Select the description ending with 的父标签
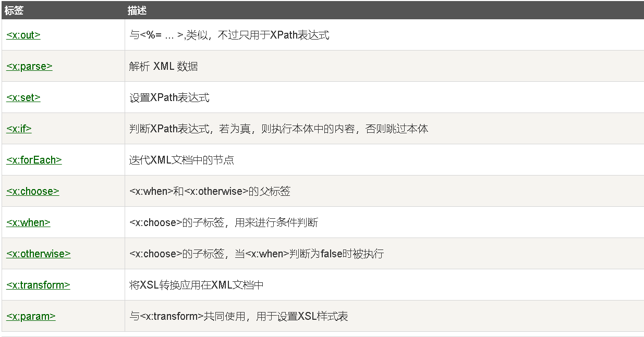 [x=210, y=191]
